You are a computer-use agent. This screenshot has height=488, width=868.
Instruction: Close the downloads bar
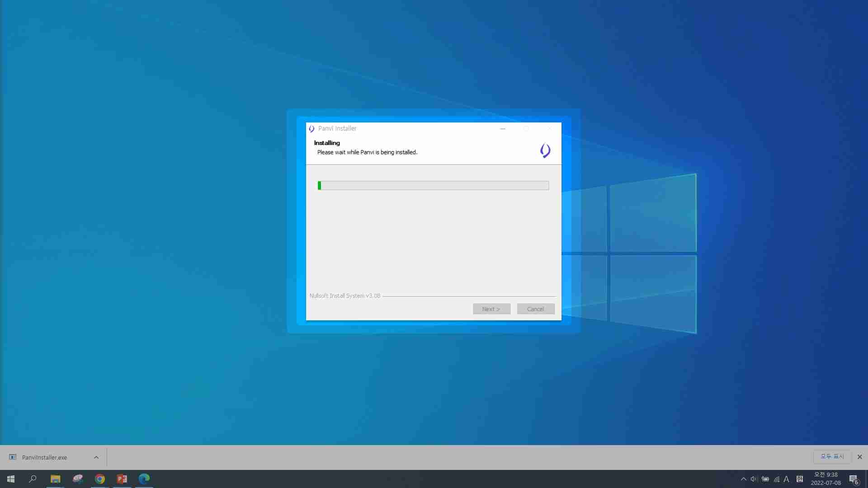(x=860, y=457)
